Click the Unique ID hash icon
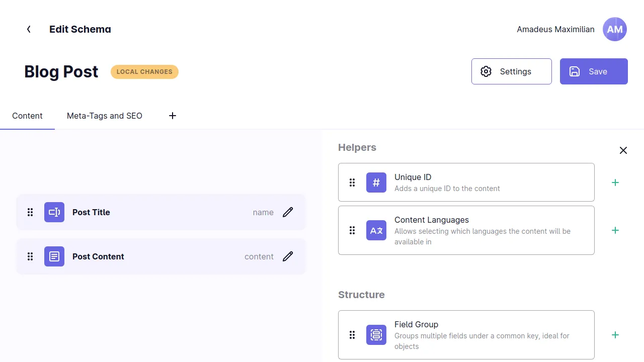This screenshot has height=362, width=644. pyautogui.click(x=376, y=183)
